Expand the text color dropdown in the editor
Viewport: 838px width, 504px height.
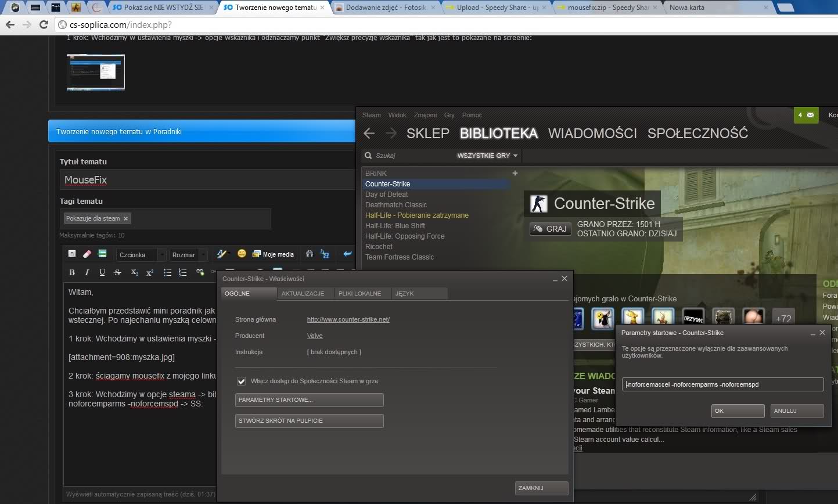(228, 254)
